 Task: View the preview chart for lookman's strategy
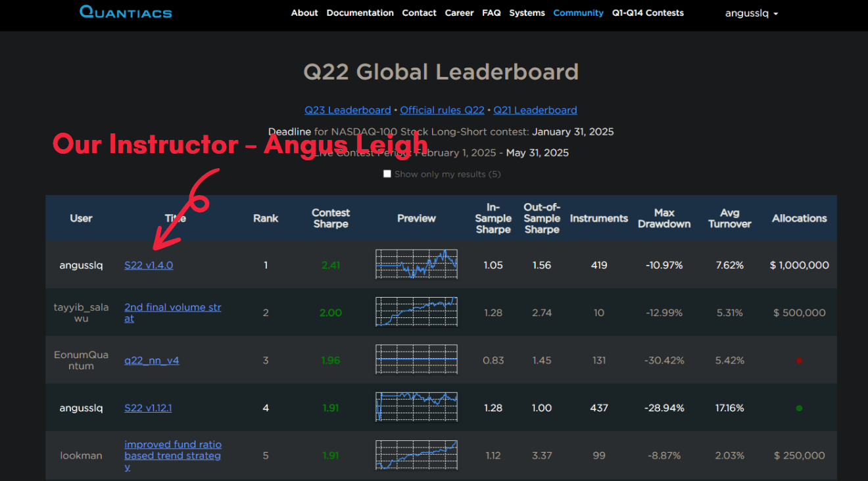[x=416, y=455]
